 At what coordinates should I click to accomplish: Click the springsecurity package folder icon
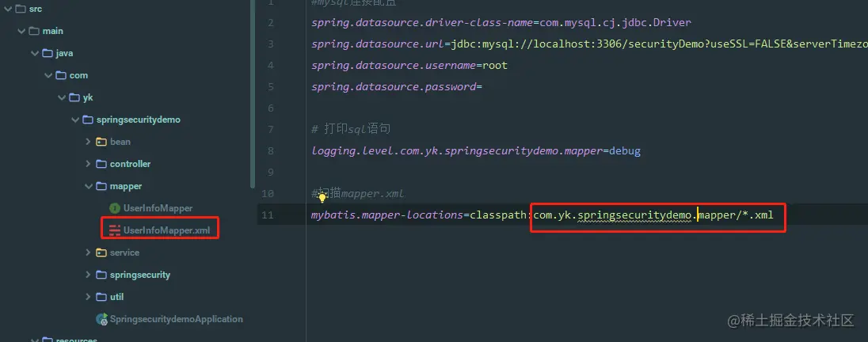click(101, 275)
